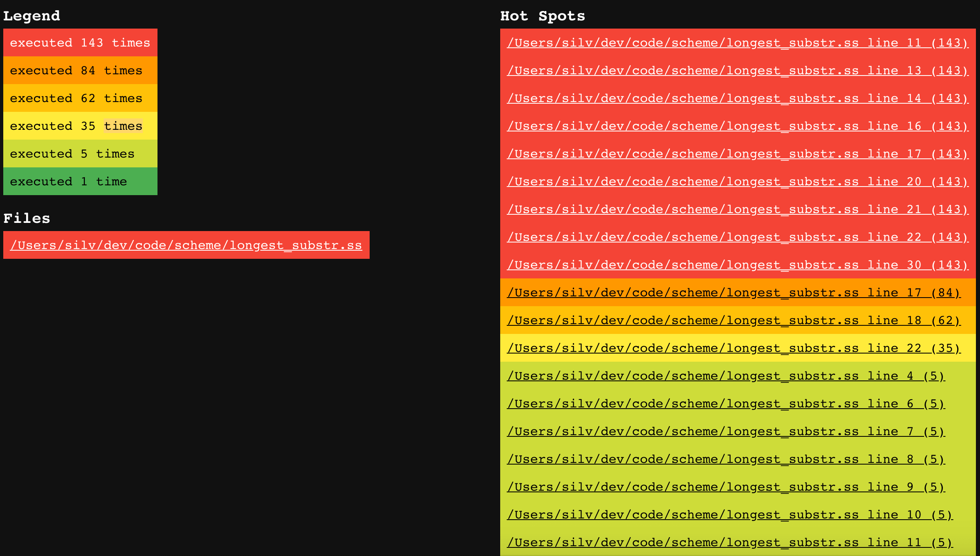
Task: Open the longest_substr.ss file link under Files
Action: pyautogui.click(x=186, y=245)
